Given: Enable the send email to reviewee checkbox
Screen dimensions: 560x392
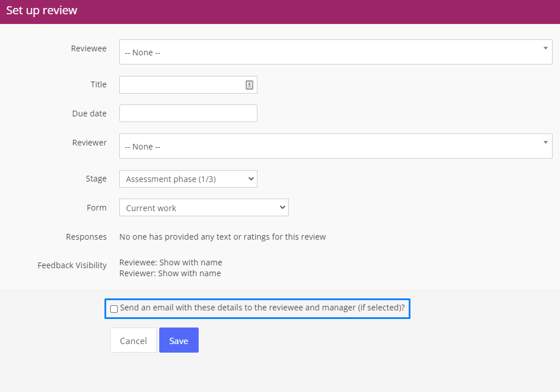Looking at the screenshot, I should tap(114, 309).
